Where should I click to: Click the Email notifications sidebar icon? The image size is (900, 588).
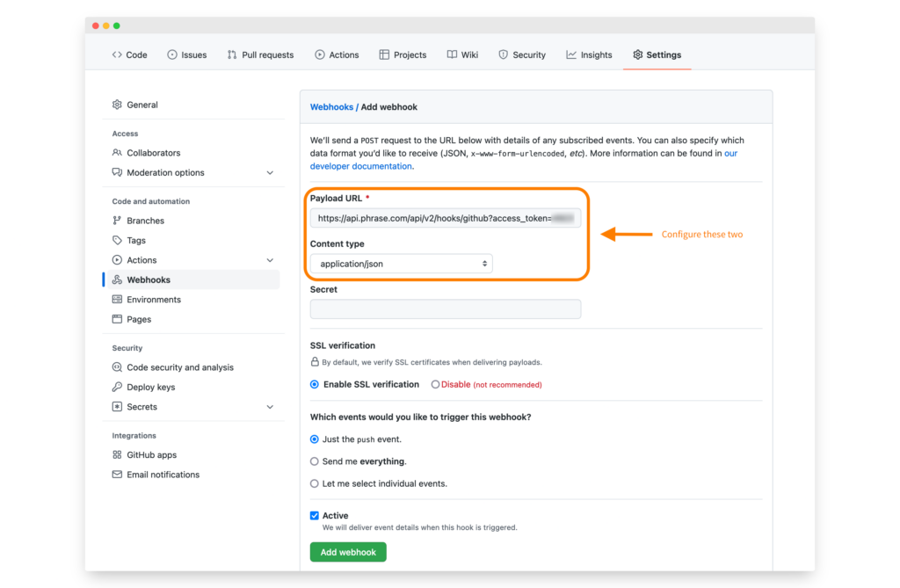point(116,474)
